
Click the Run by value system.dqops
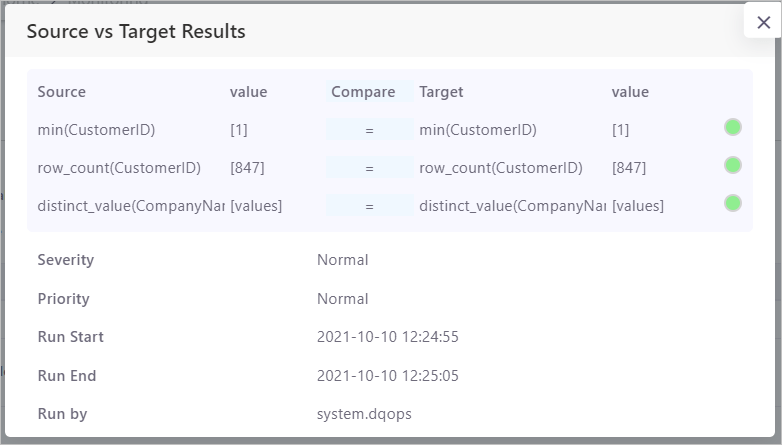click(364, 414)
